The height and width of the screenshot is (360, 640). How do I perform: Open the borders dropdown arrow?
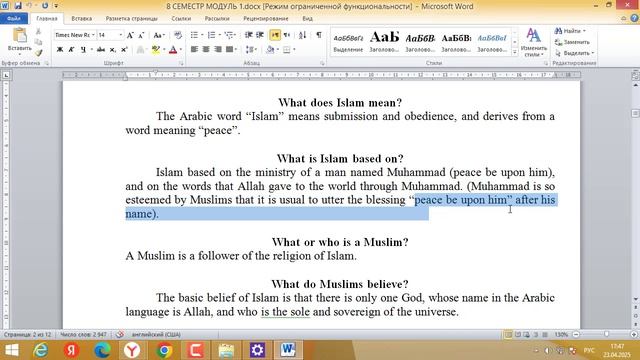pos(294,50)
